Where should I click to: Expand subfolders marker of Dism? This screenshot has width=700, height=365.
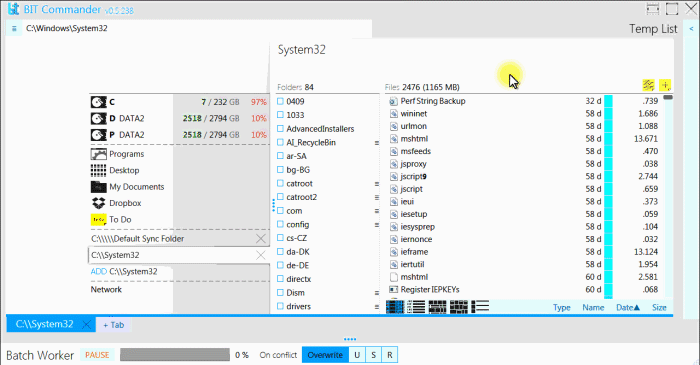[x=377, y=293]
